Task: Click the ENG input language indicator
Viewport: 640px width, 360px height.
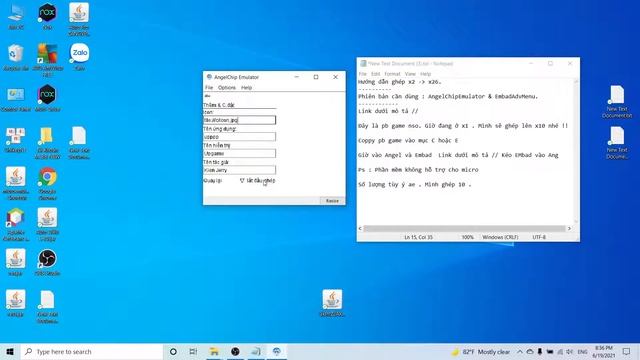Action: [582, 351]
